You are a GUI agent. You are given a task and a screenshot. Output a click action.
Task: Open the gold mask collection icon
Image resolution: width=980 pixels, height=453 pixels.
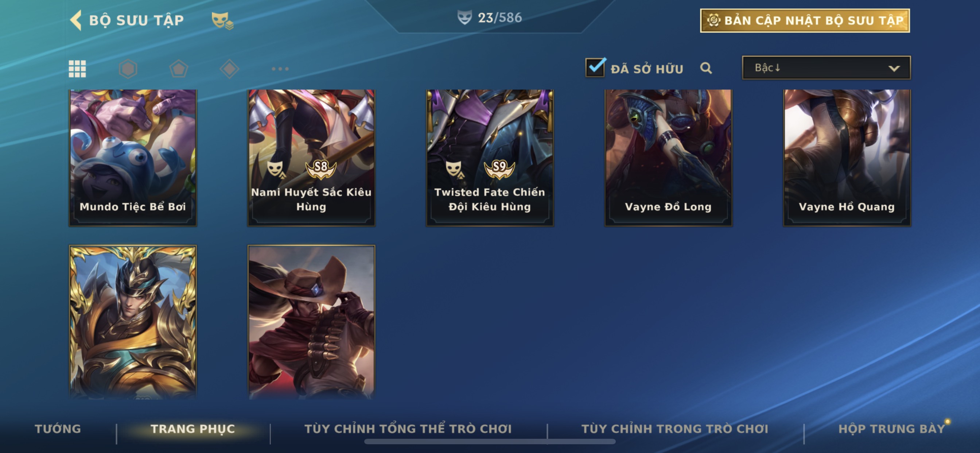(222, 20)
